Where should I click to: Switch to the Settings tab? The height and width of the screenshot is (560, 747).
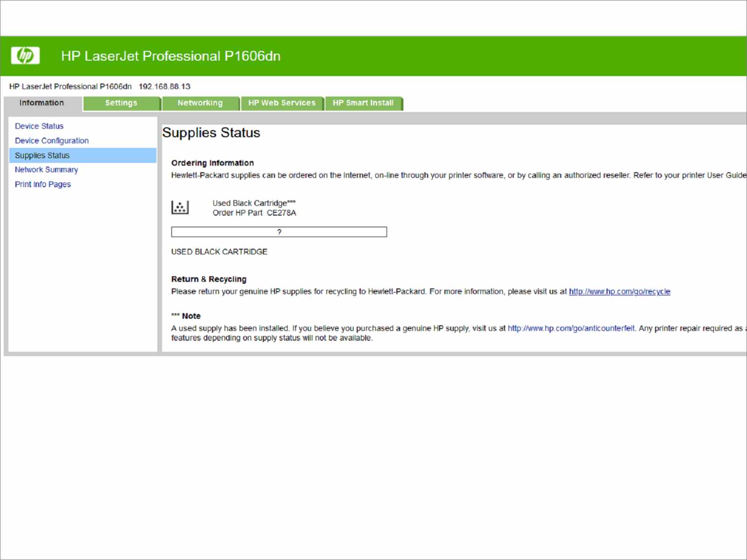pyautogui.click(x=121, y=103)
